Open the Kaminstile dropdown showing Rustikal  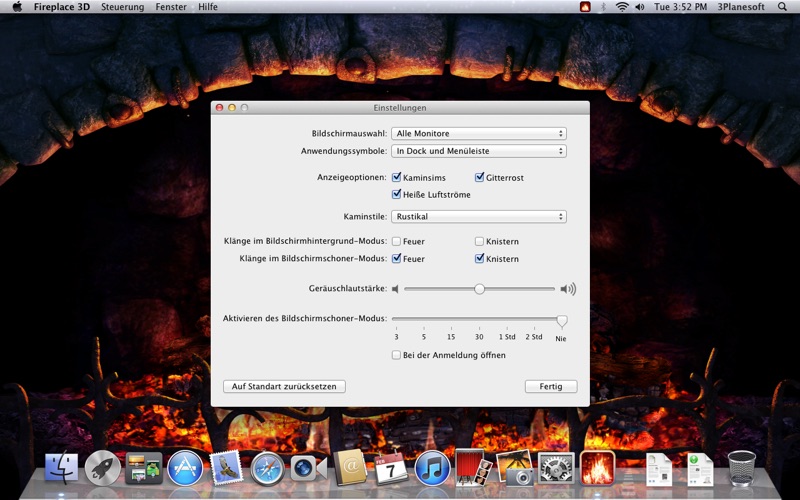coord(479,216)
